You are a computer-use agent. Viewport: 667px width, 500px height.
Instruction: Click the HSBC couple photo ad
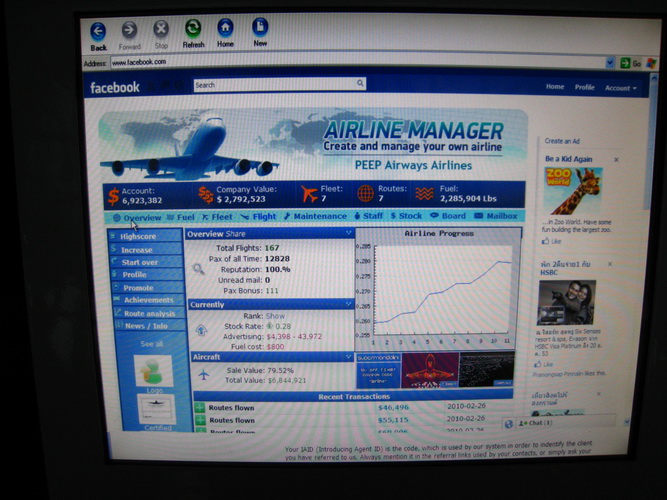[x=566, y=302]
